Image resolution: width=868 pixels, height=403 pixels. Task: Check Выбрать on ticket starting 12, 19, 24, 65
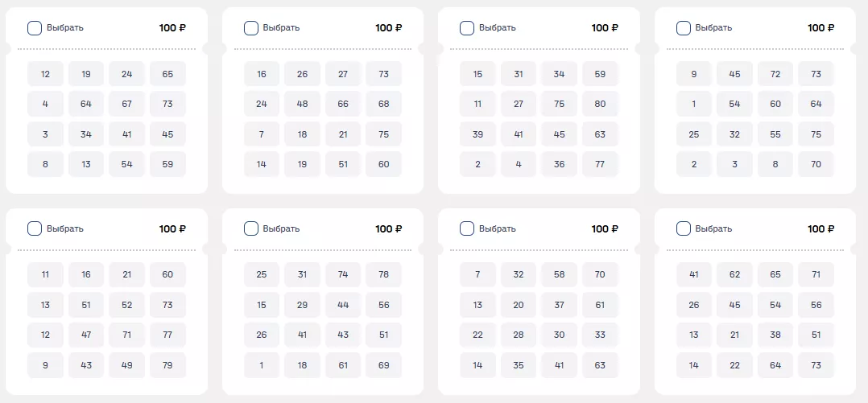pyautogui.click(x=35, y=28)
